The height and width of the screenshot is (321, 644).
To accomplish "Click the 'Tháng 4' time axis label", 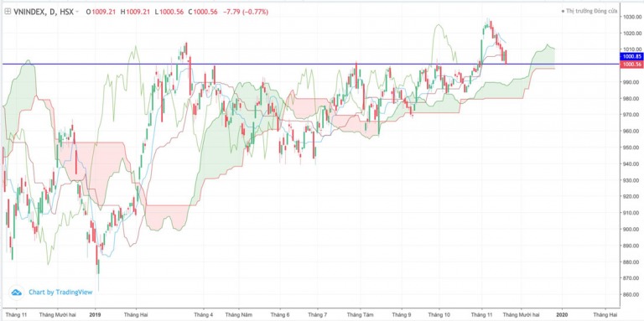I will tap(203, 315).
